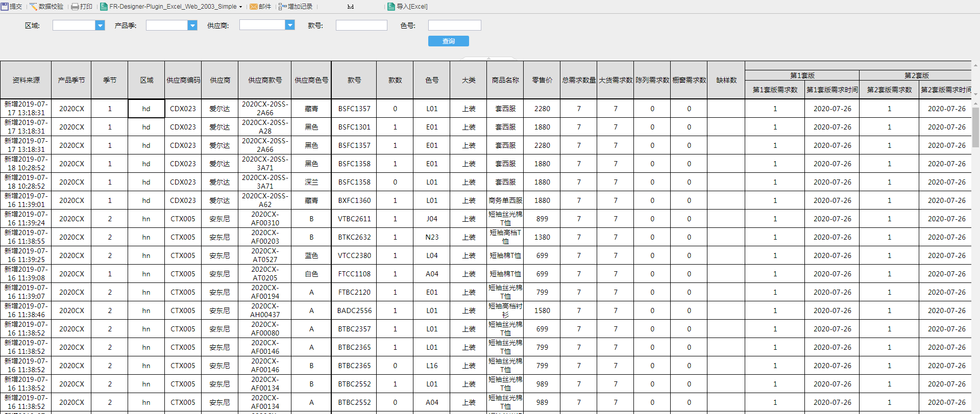Image resolution: width=980 pixels, height=414 pixels.
Task: Click color code cell L16
Action: [x=432, y=366]
